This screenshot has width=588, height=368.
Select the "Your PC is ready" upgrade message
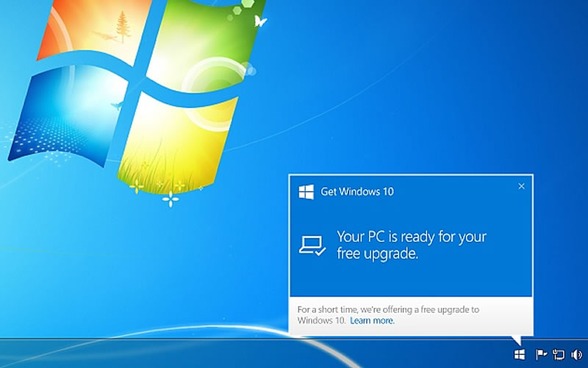[x=412, y=245]
